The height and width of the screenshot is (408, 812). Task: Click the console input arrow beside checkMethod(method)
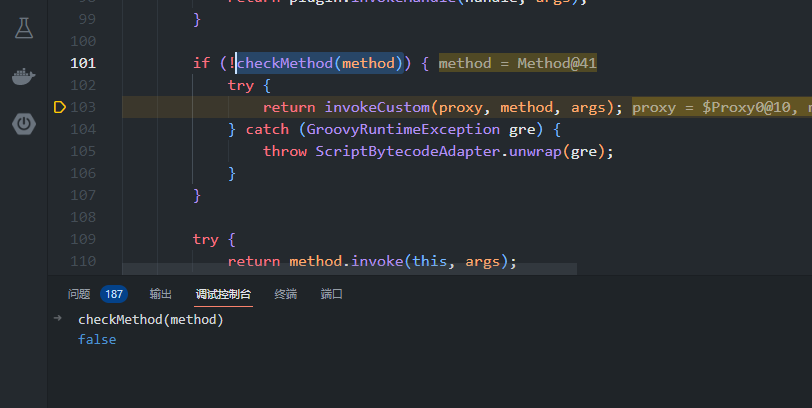(59, 319)
